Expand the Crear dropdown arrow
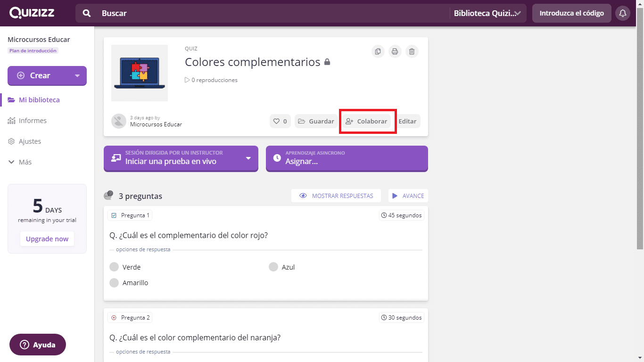The image size is (644, 362). pos(77,75)
